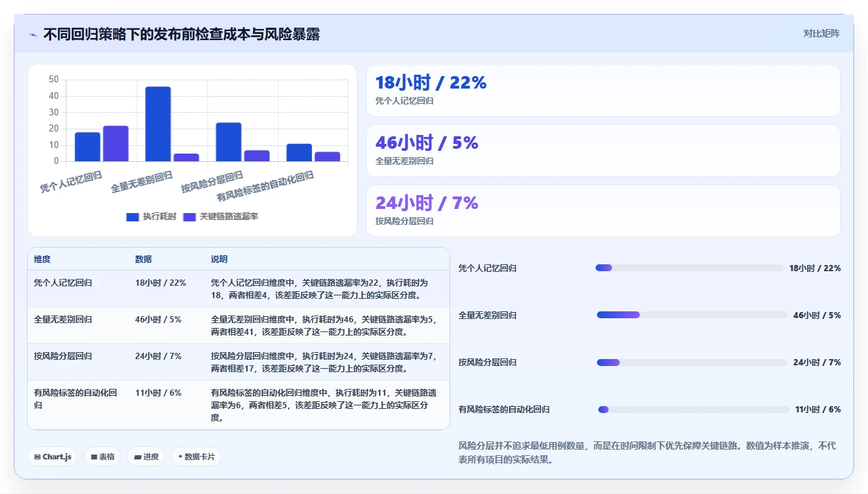Click the description mentioning 两者相差17
The width and height of the screenshot is (868, 494).
(x=324, y=363)
